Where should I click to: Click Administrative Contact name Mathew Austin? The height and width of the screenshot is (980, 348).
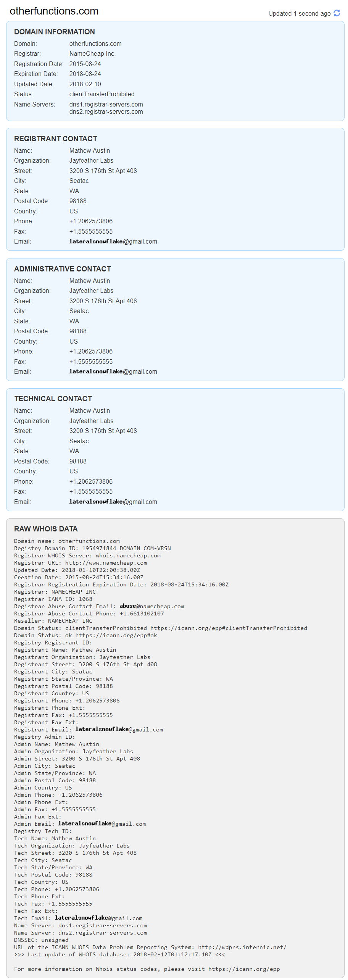89,281
